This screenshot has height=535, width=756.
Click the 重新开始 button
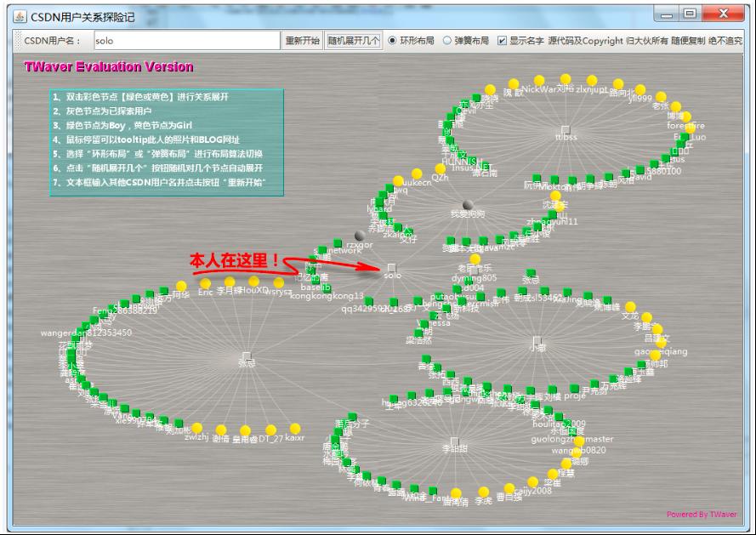tap(302, 41)
